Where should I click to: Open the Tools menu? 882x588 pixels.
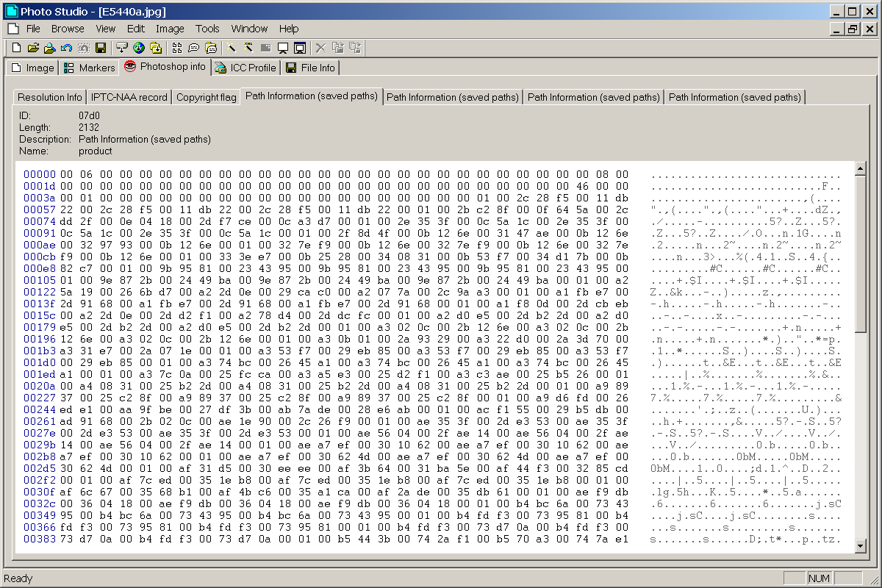207,29
